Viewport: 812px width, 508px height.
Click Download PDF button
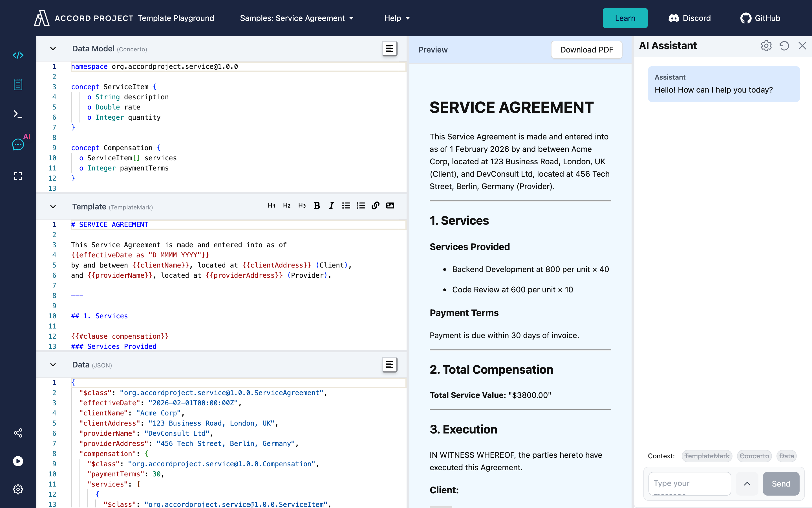click(586, 50)
